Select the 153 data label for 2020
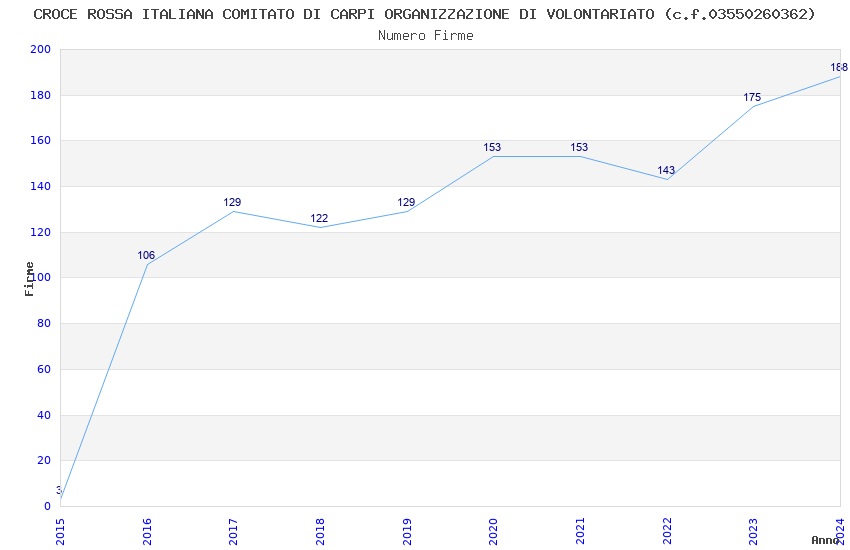This screenshot has height=550, width=850. pyautogui.click(x=492, y=147)
